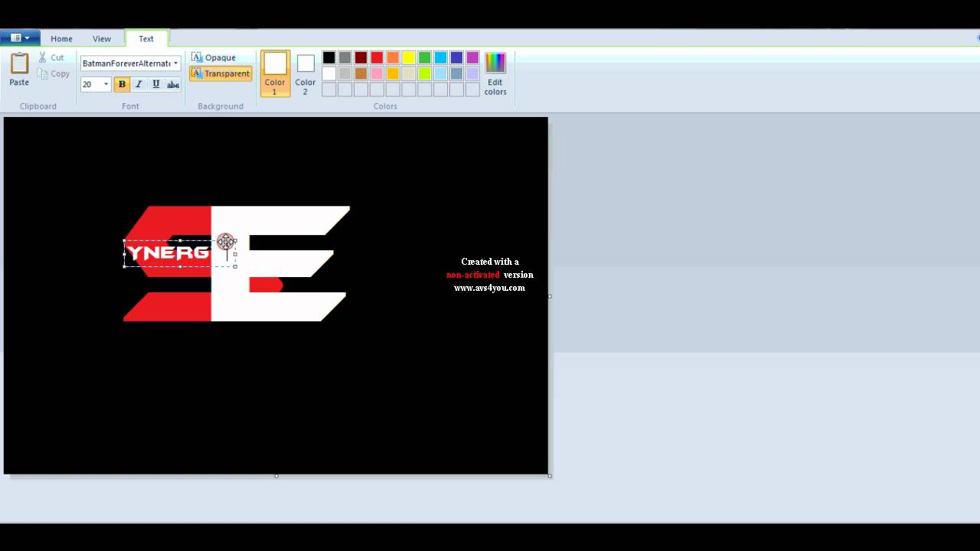The height and width of the screenshot is (551, 980).
Task: Pick the light turquoise color swatch
Action: 441,73
